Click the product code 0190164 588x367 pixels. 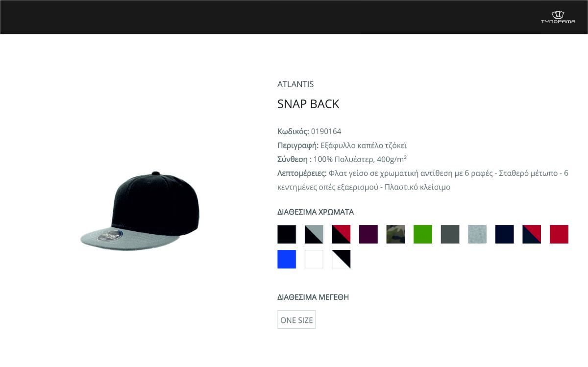point(326,131)
